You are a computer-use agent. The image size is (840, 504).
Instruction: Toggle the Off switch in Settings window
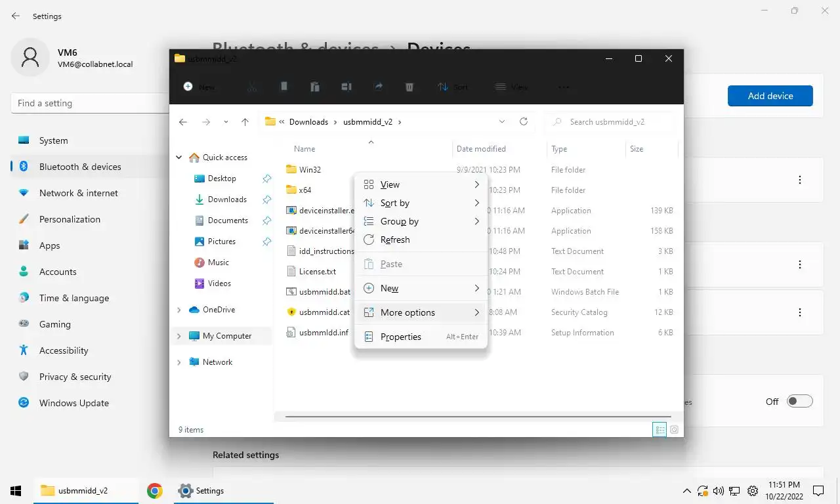[x=799, y=402]
